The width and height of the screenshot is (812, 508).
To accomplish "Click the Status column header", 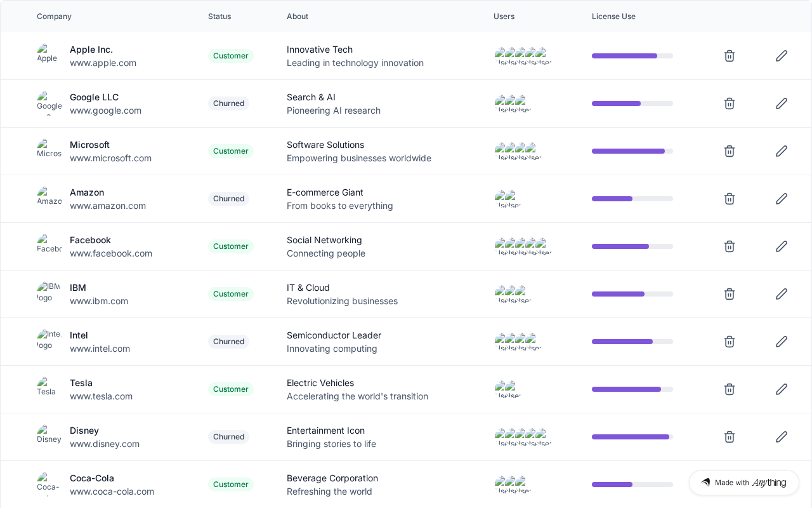I will 219,17.
